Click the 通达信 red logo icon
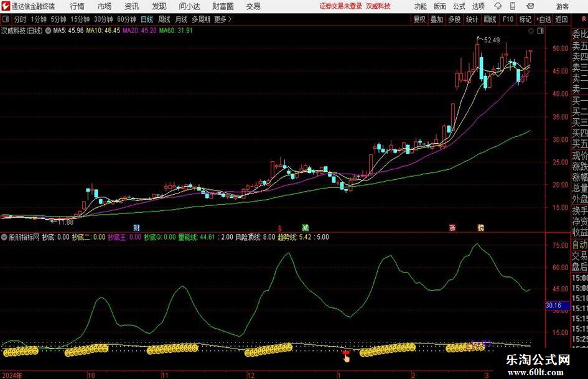588x379 pixels. (x=6, y=6)
